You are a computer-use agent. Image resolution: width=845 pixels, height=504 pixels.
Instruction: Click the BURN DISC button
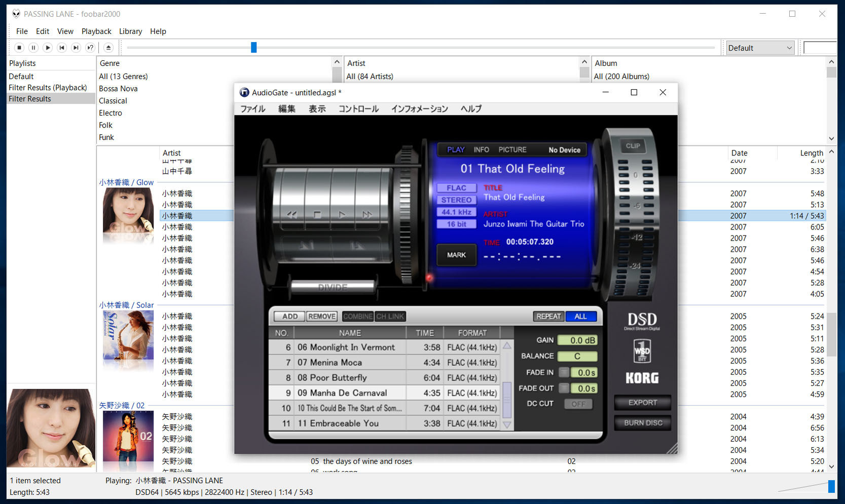point(643,423)
